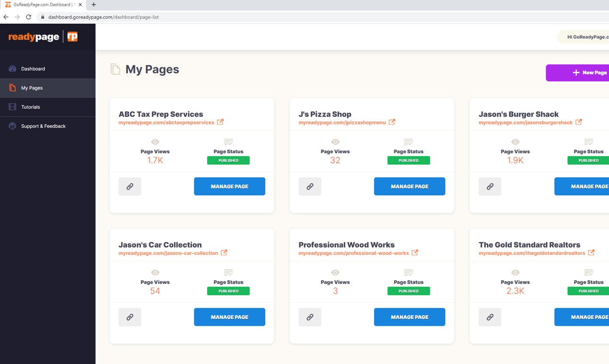The height and width of the screenshot is (364, 609).
Task: Click the browser address bar
Action: pos(144,17)
